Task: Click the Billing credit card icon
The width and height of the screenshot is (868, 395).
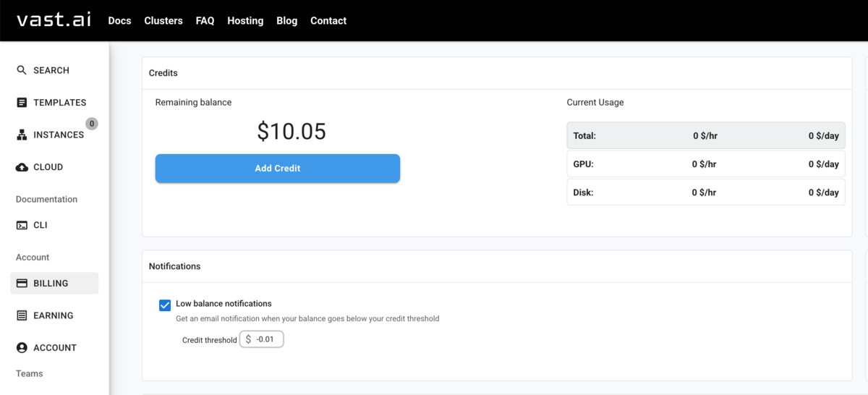Action: pyautogui.click(x=22, y=284)
